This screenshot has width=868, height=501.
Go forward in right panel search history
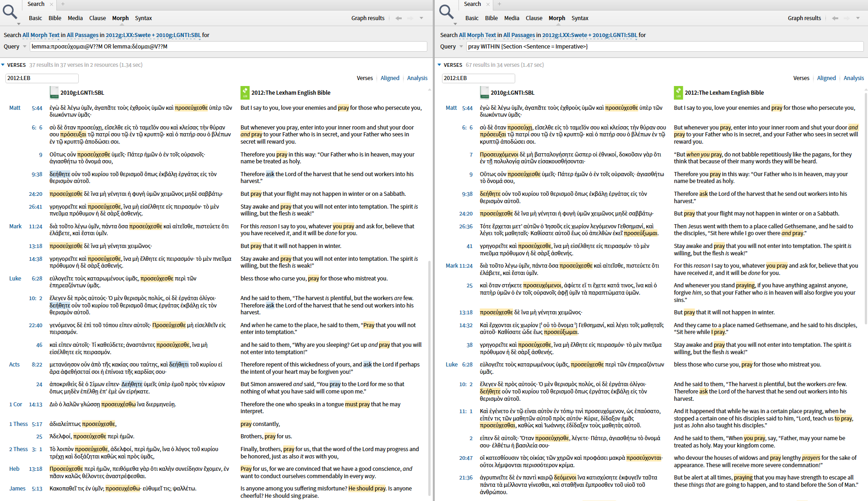846,18
